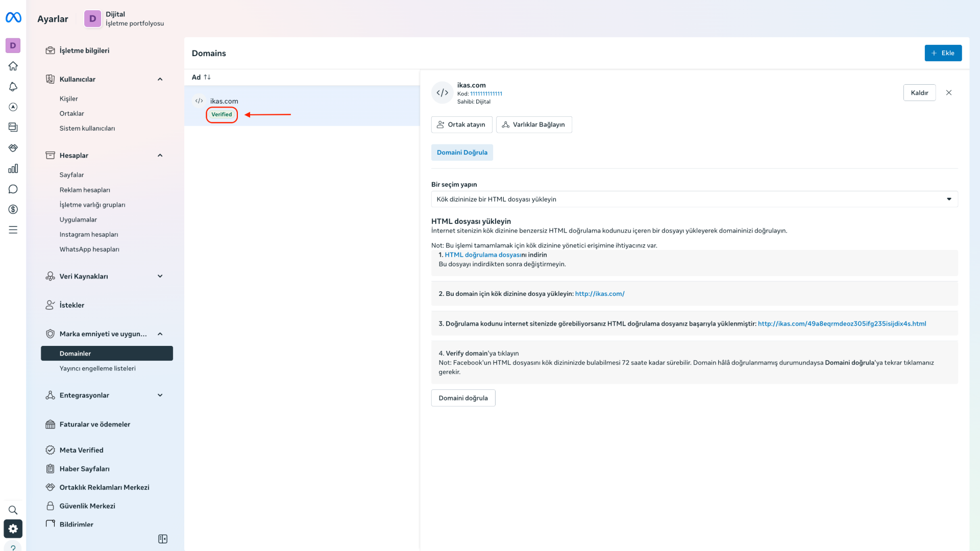The width and height of the screenshot is (980, 551).
Task: Open Ortaklar in the sidebar
Action: [x=71, y=113]
